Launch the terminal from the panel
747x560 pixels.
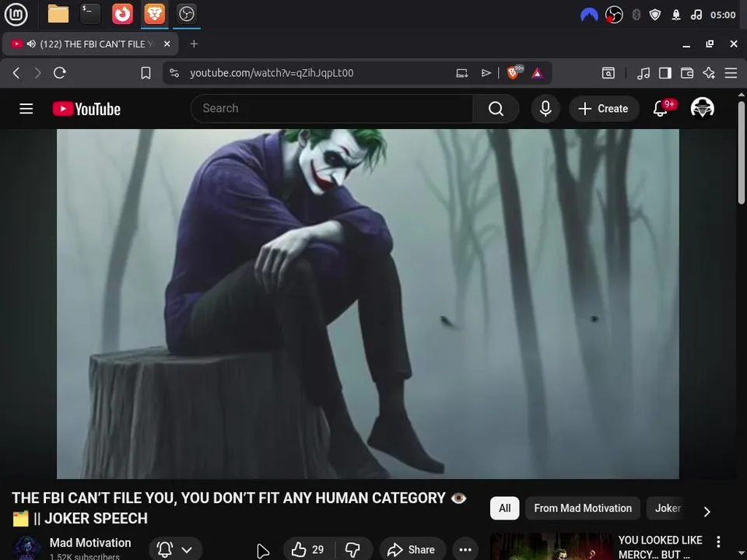(90, 14)
